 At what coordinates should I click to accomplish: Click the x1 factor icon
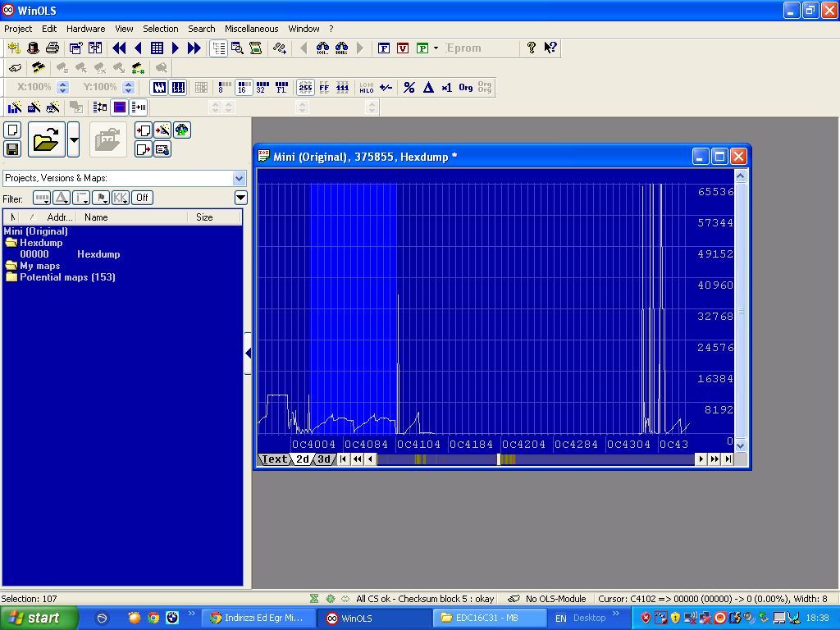(x=447, y=87)
